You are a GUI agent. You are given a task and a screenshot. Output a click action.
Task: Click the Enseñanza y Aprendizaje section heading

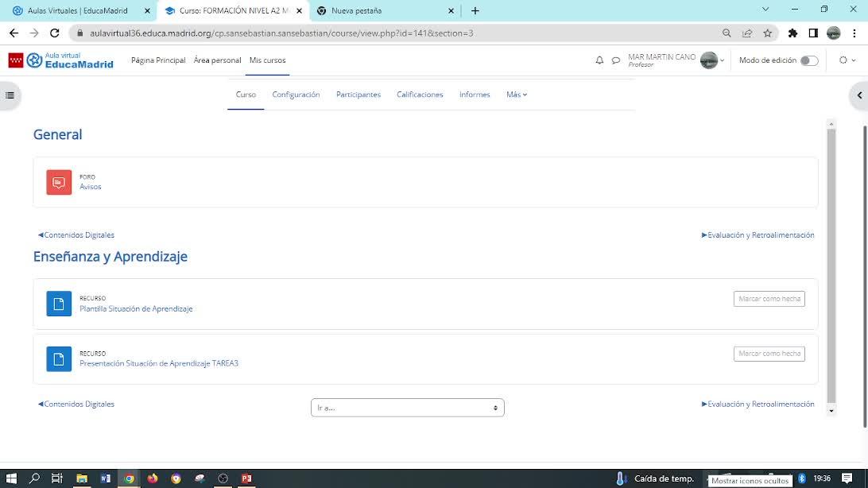tap(110, 257)
